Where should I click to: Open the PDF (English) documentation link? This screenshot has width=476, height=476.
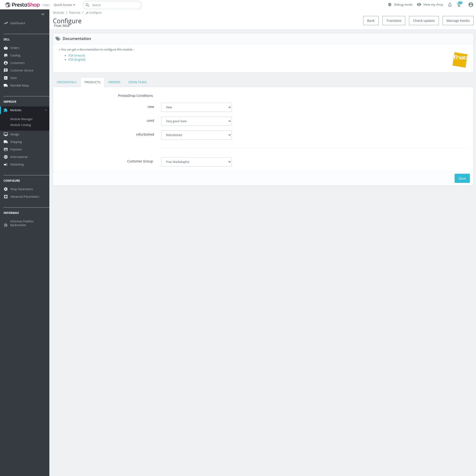pyautogui.click(x=77, y=60)
